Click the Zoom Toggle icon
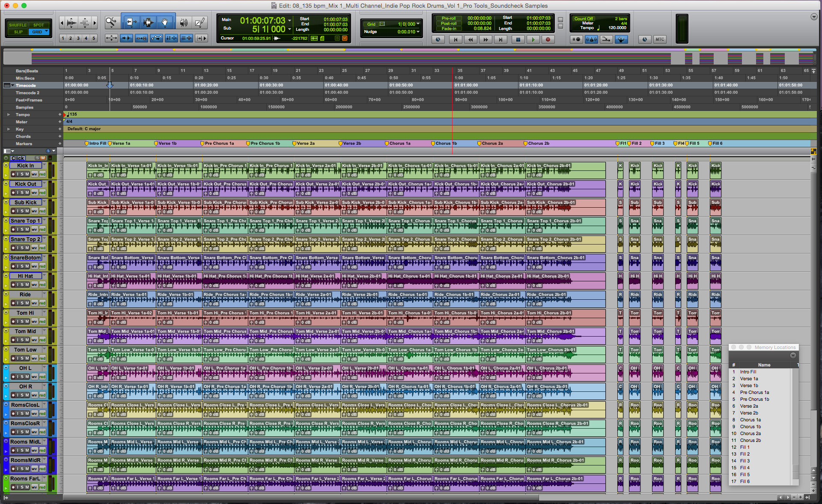 pos(111,38)
